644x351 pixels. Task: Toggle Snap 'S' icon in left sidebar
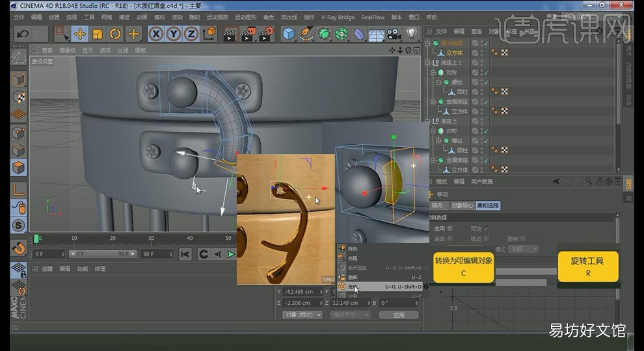[x=18, y=225]
